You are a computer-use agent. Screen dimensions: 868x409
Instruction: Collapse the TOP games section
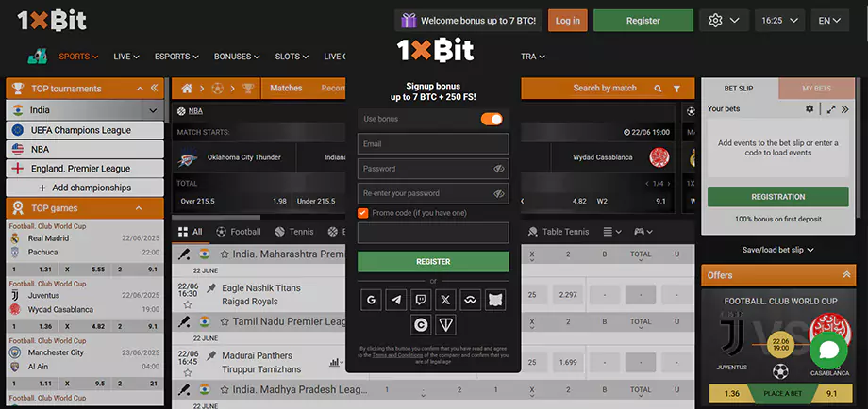coord(139,208)
